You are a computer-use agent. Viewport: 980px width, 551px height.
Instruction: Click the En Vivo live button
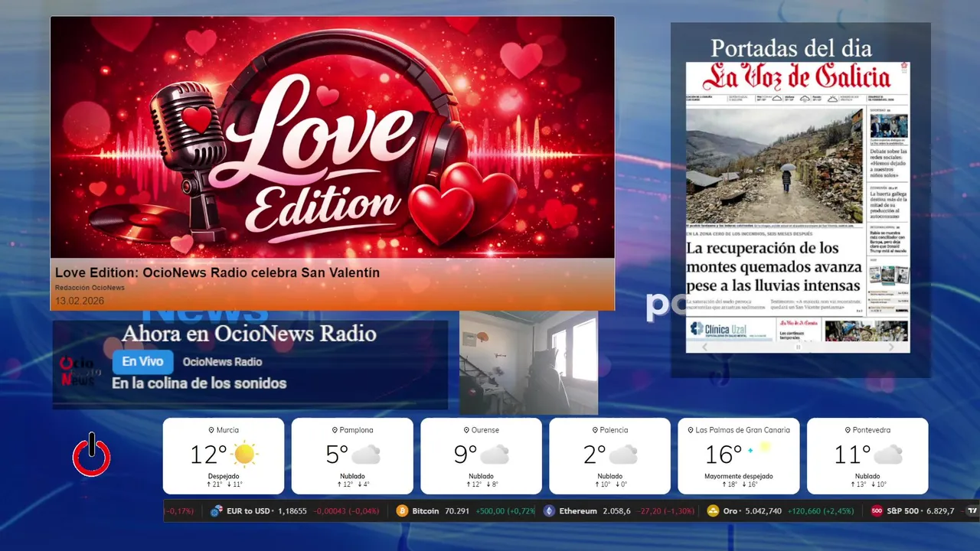click(142, 362)
